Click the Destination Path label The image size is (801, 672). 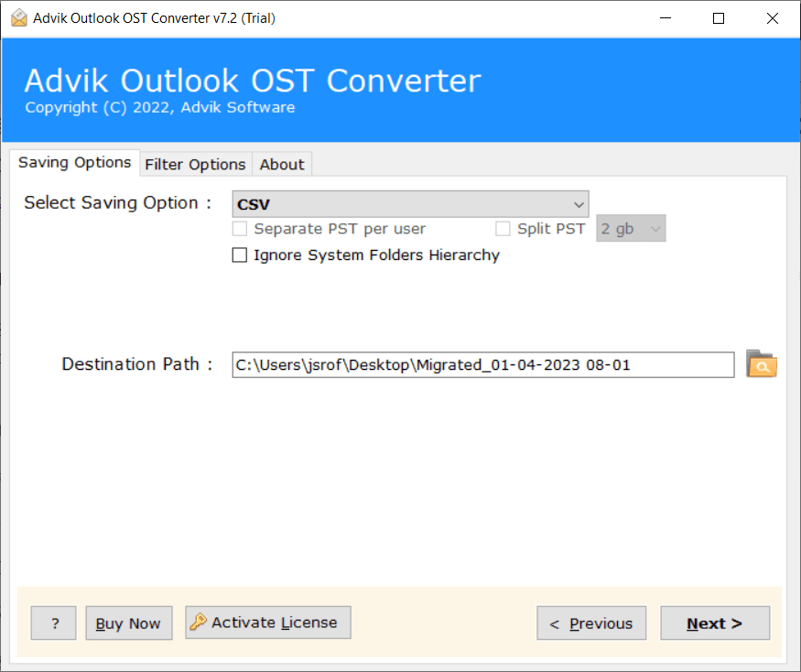137,364
